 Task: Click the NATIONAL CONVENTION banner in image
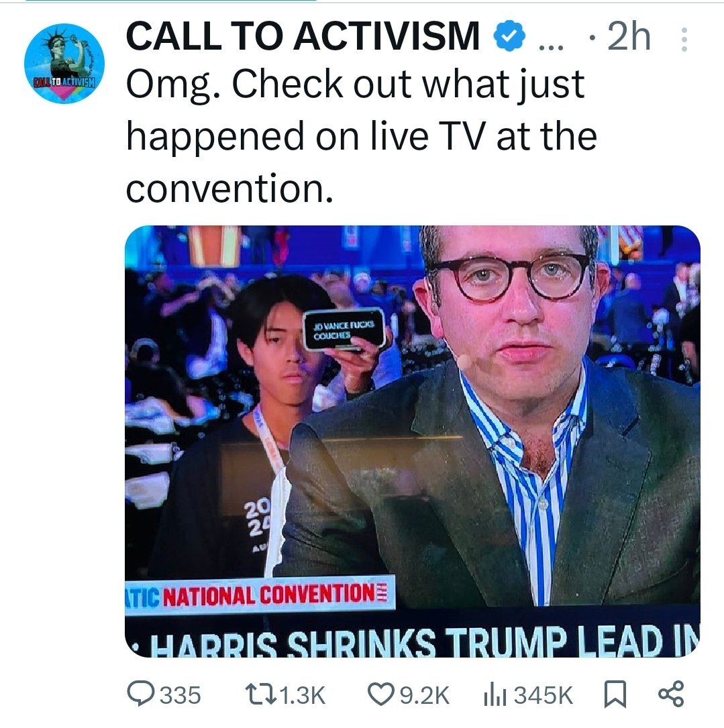click(x=260, y=595)
